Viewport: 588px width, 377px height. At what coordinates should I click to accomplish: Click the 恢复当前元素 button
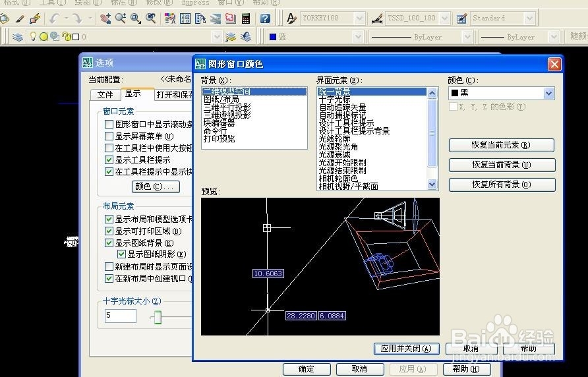click(502, 145)
